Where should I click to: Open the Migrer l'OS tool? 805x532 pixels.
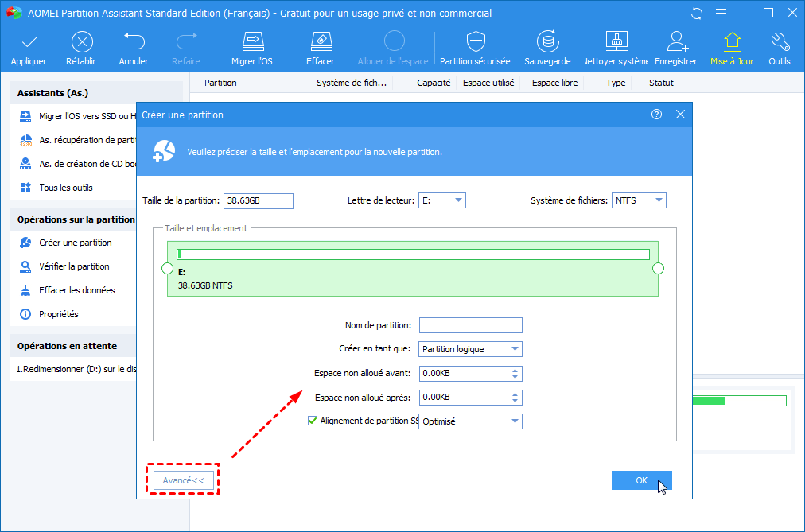tap(252, 49)
